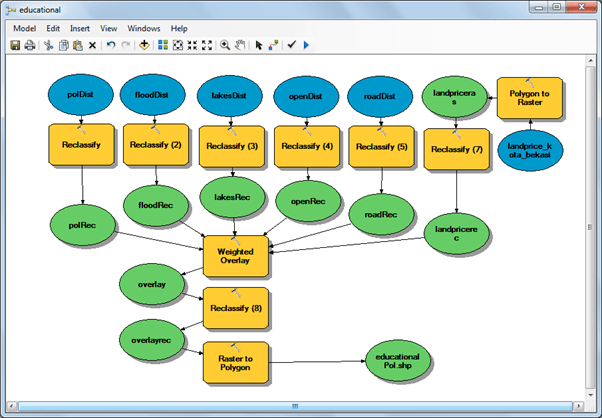Screen dimensions: 602x418
Task: Click the Cut scissors icon
Action: coord(47,45)
